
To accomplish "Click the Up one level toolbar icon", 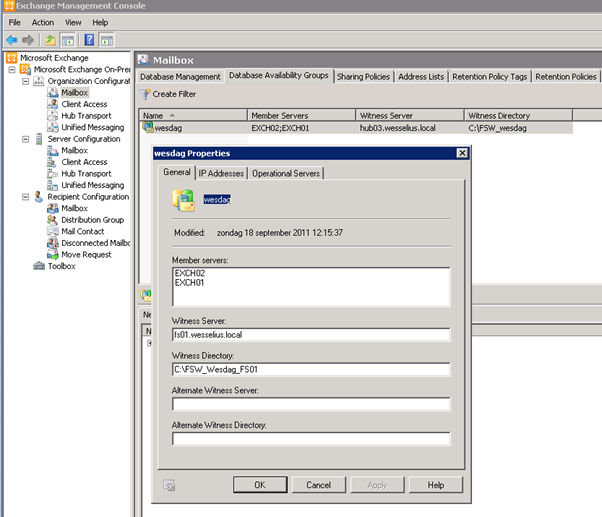I will pos(50,40).
